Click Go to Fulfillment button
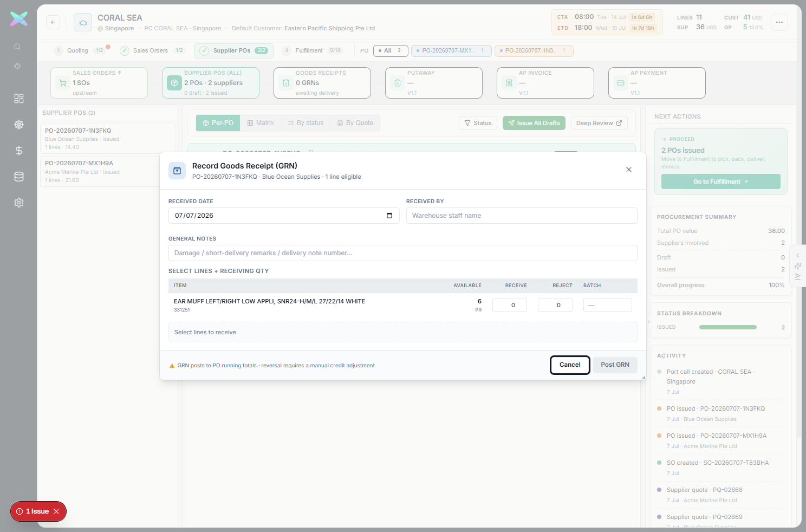The height and width of the screenshot is (532, 806). (x=721, y=181)
